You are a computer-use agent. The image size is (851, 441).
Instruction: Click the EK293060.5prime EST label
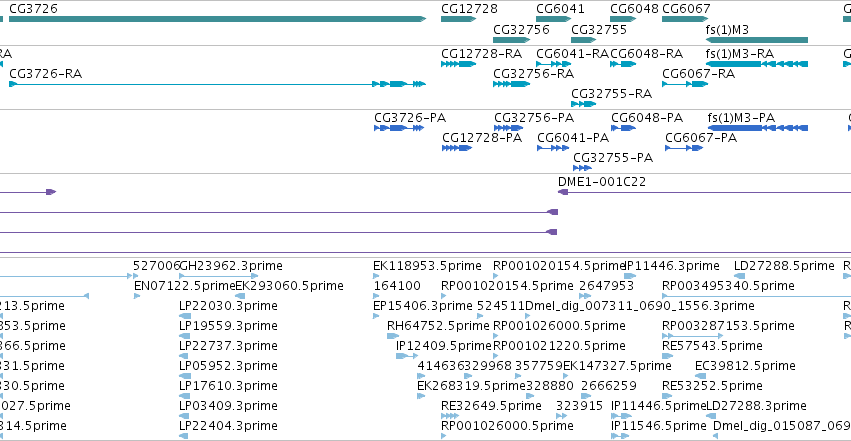tap(289, 286)
